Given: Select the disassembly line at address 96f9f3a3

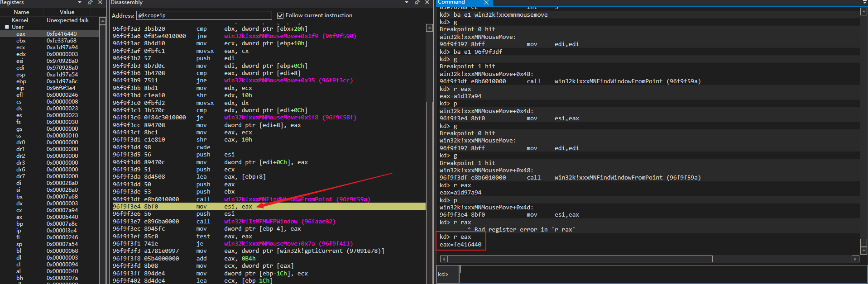Looking at the screenshot, I should pos(269,29).
